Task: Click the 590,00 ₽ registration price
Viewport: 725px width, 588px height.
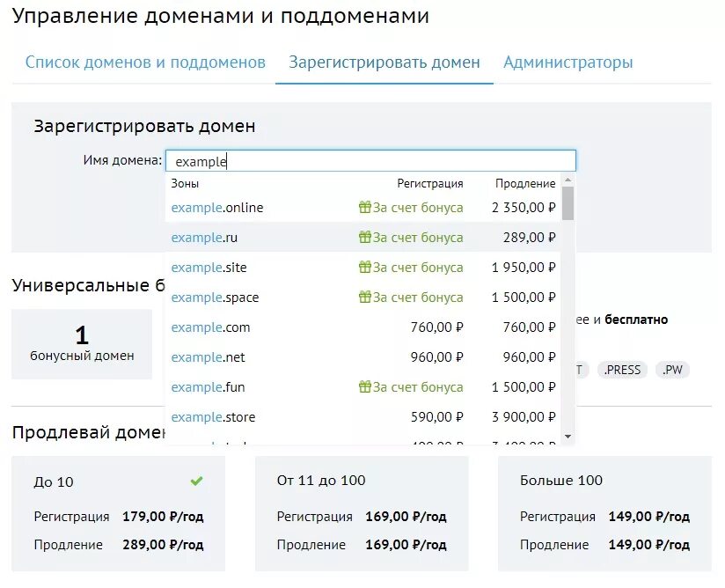Action: tap(437, 417)
